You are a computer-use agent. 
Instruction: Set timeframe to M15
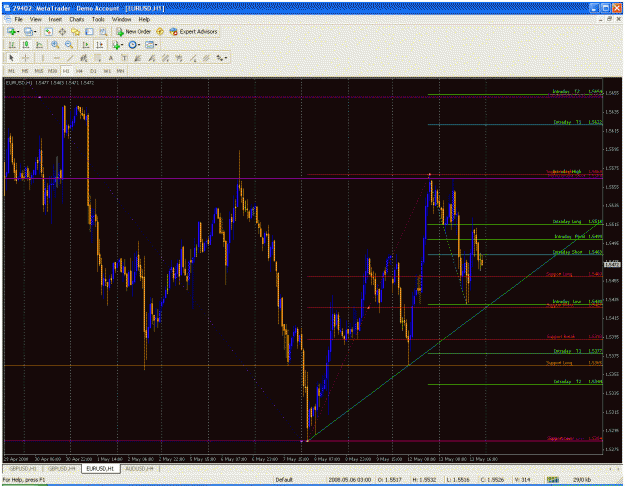[x=39, y=71]
